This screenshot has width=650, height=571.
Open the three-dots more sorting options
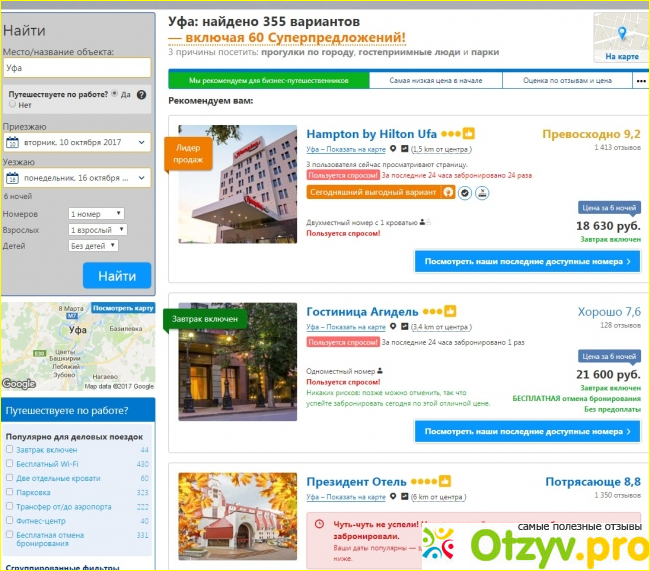coord(641,81)
